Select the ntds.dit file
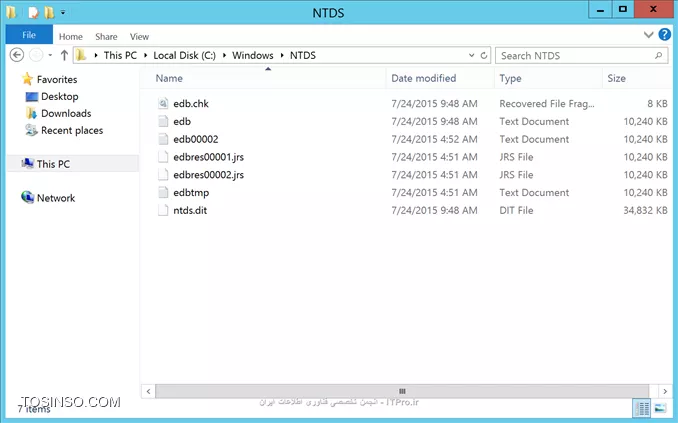 190,210
